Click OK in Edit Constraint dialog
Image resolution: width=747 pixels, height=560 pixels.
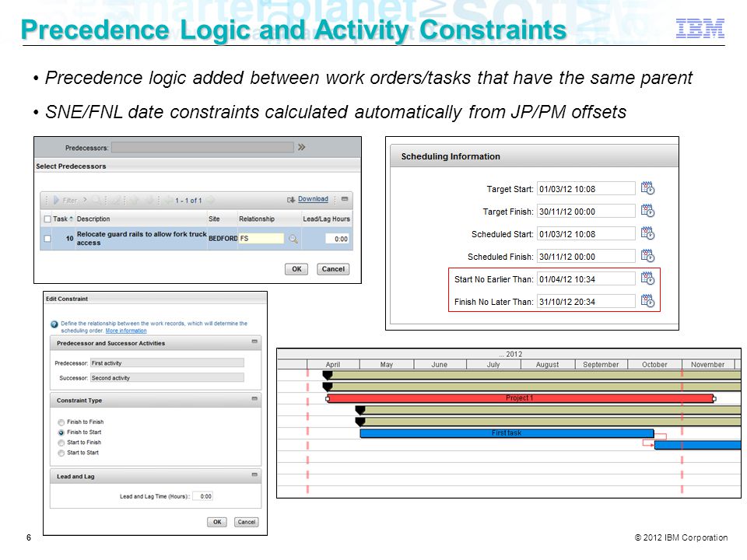coord(217,522)
